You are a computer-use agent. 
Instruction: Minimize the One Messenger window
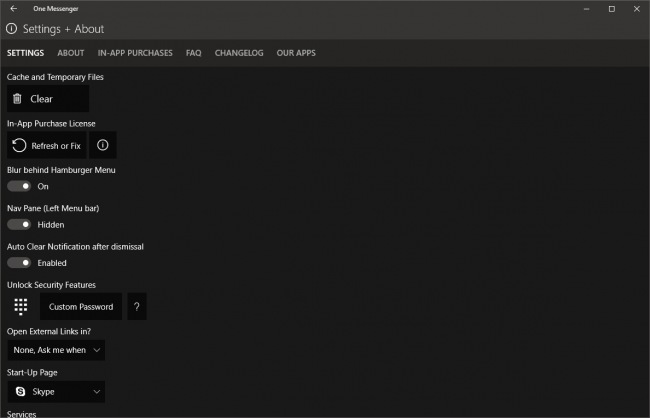587,9
